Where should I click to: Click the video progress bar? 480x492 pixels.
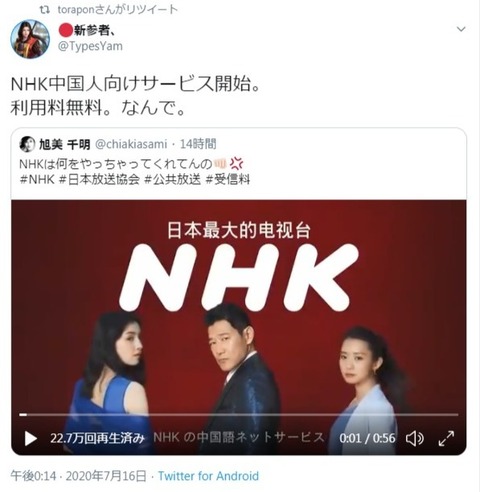click(x=239, y=415)
